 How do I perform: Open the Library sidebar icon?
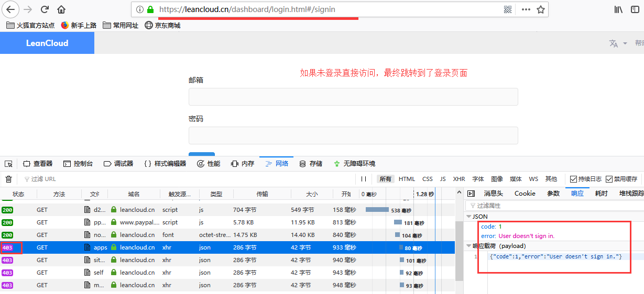click(618, 9)
